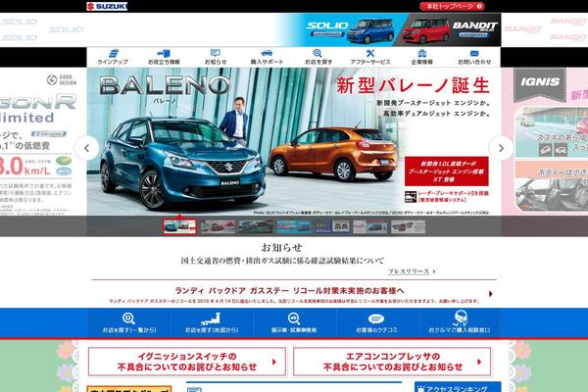Viewport: 588px width, 392px height.
Task: Open the プレスリリース link
Action: pos(412,271)
